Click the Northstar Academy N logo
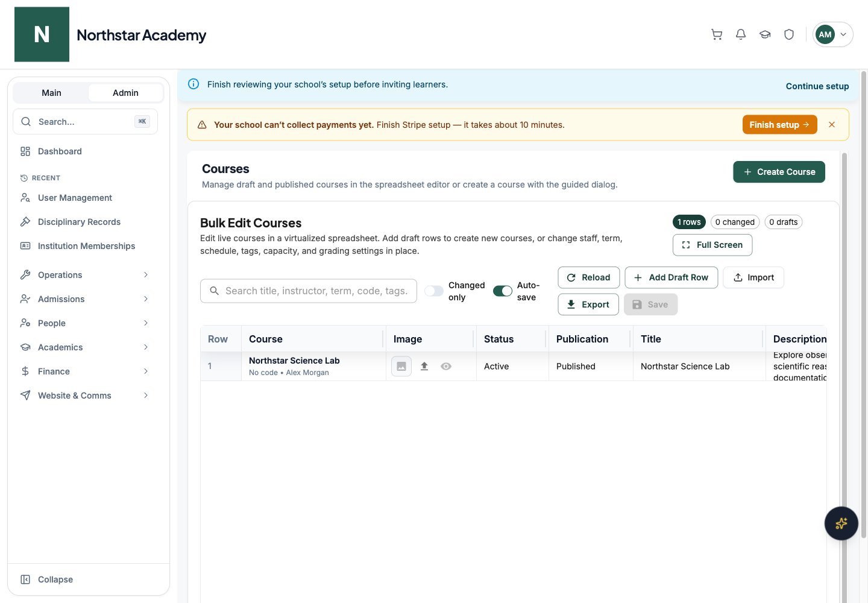The image size is (868, 603). click(42, 34)
